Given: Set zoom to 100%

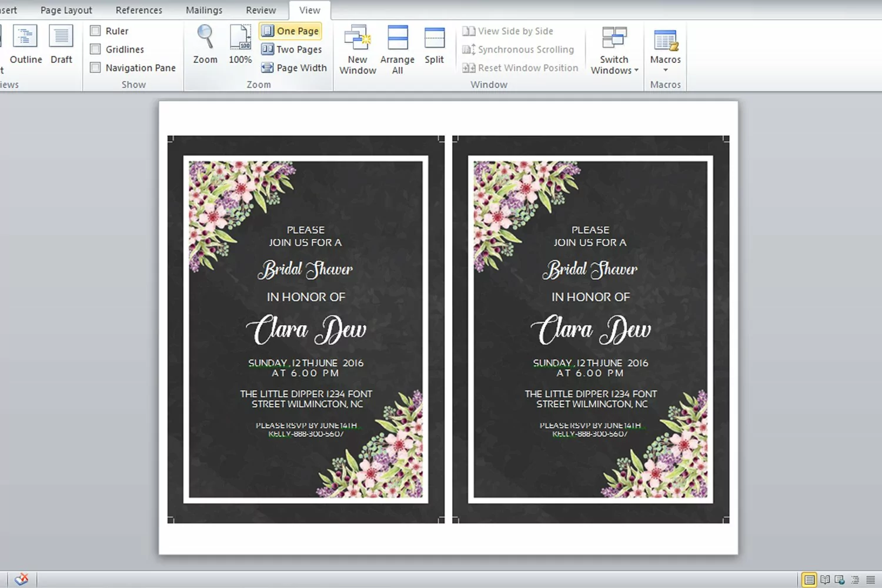Looking at the screenshot, I should 240,45.
